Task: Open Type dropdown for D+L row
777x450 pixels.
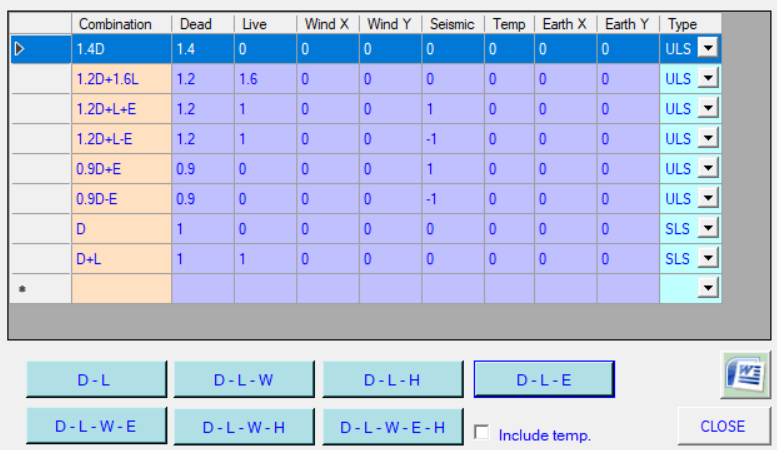Action: [709, 258]
